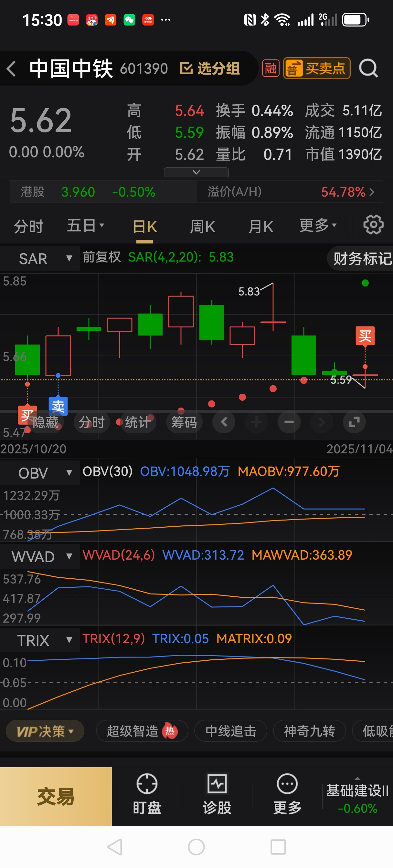Screen dimensions: 393x868
Task: Open the 五日 dropdown tab
Action: click(x=85, y=225)
